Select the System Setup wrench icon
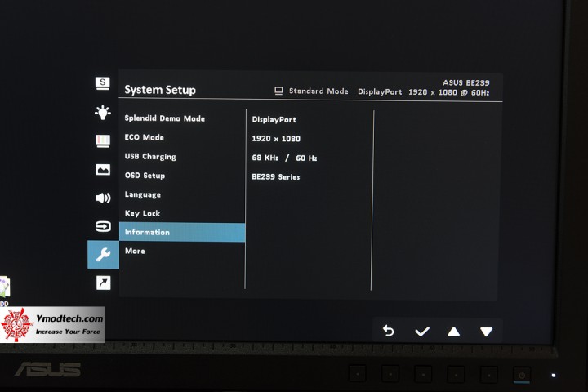This screenshot has width=588, height=392. coord(103,255)
